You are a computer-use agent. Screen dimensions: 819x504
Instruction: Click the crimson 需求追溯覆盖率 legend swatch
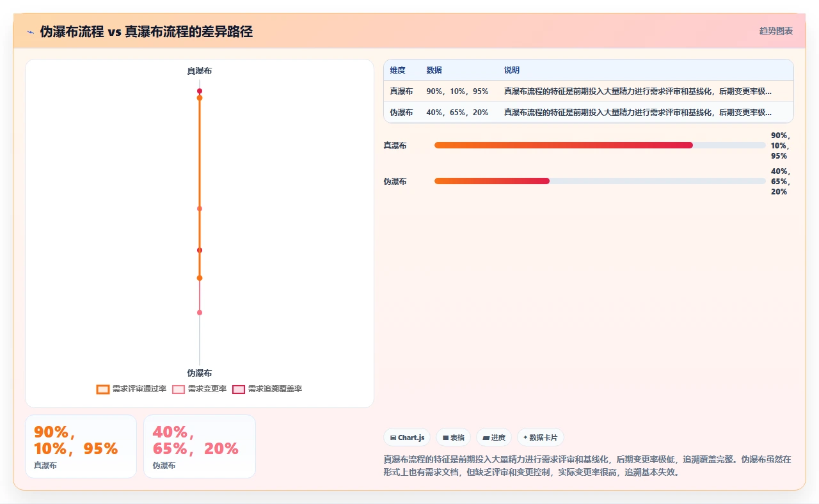[x=239, y=389]
